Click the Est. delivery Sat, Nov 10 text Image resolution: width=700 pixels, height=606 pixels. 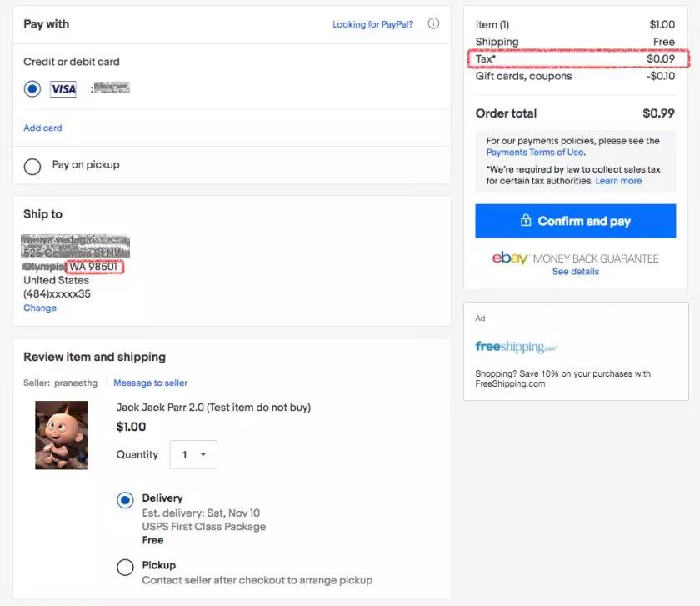click(201, 513)
